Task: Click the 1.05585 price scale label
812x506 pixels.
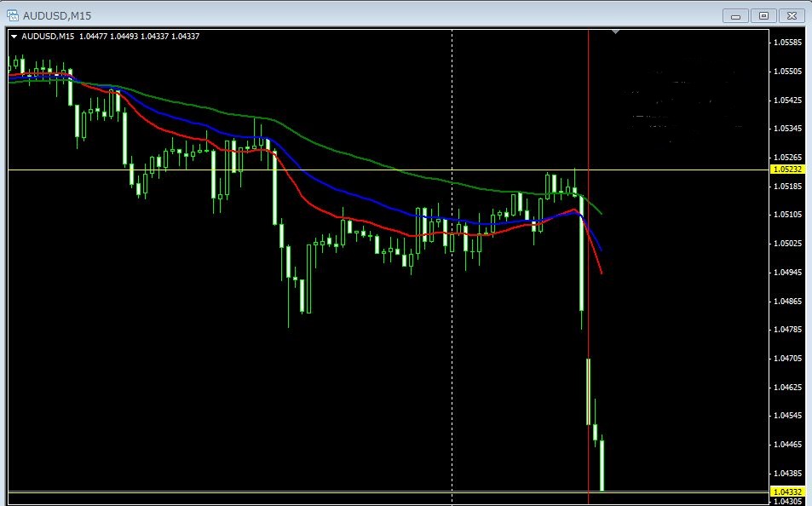Action: coord(787,43)
